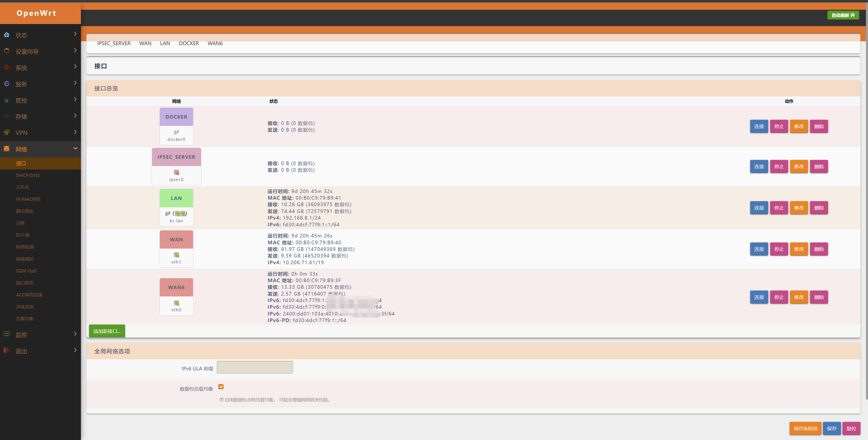Expand the 服务 menu chevron
Screen dimensions: 868x440
coord(75,83)
